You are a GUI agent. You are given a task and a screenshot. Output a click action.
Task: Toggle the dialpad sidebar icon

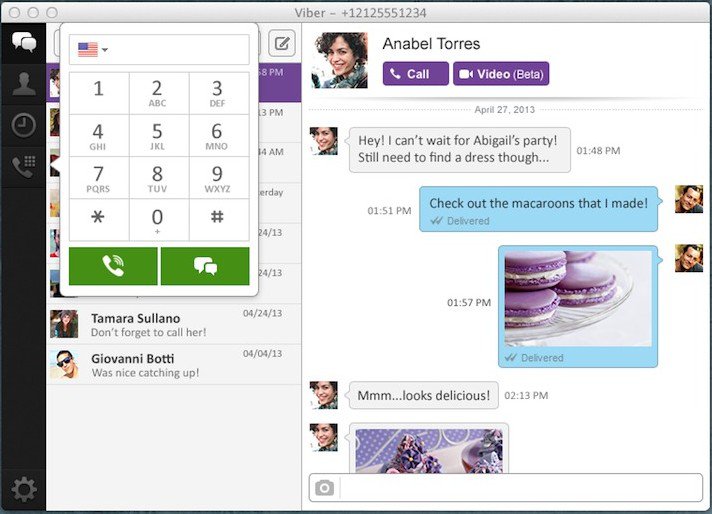tap(23, 167)
